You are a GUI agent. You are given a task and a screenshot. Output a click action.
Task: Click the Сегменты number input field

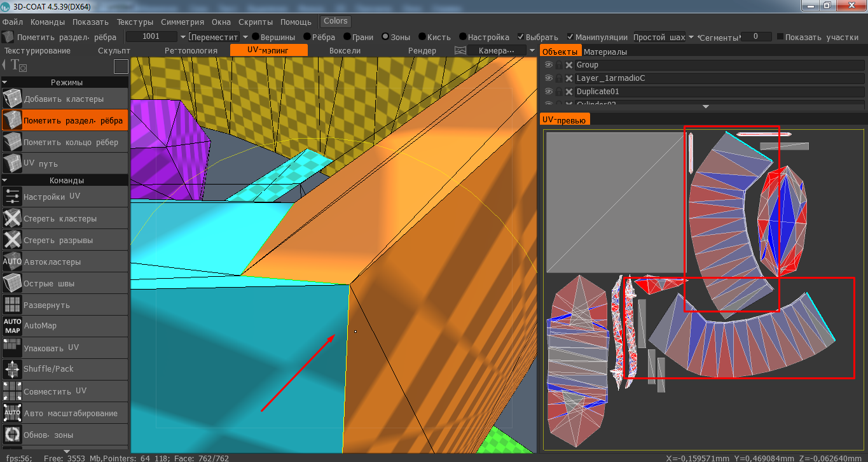tap(756, 37)
